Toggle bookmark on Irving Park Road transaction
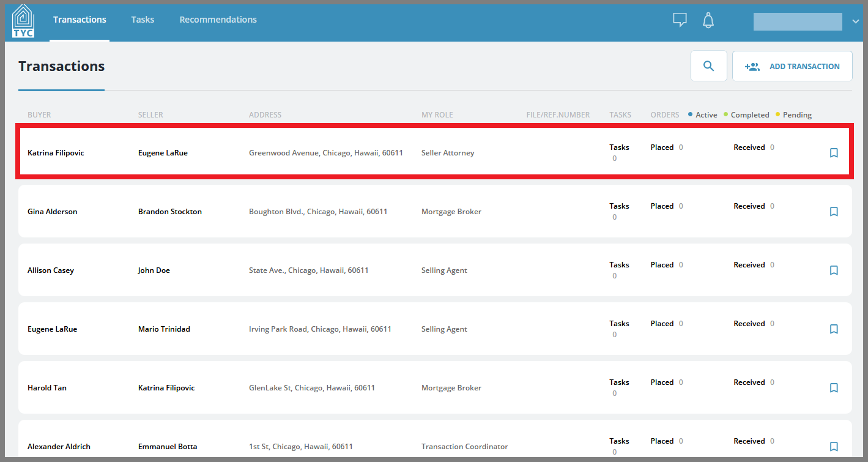The width and height of the screenshot is (868, 462). (x=834, y=329)
